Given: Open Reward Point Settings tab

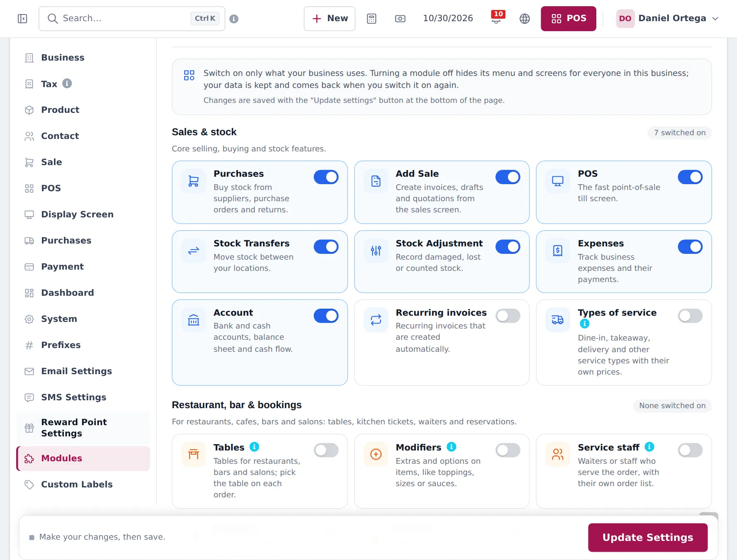Looking at the screenshot, I should pyautogui.click(x=83, y=428).
